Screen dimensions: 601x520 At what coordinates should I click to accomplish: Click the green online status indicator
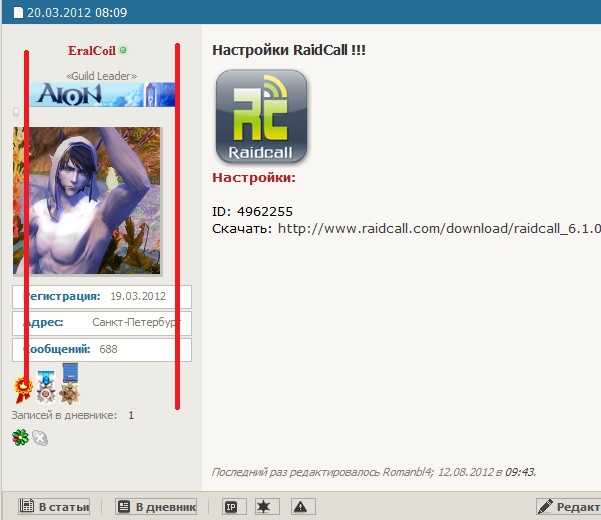tap(123, 50)
